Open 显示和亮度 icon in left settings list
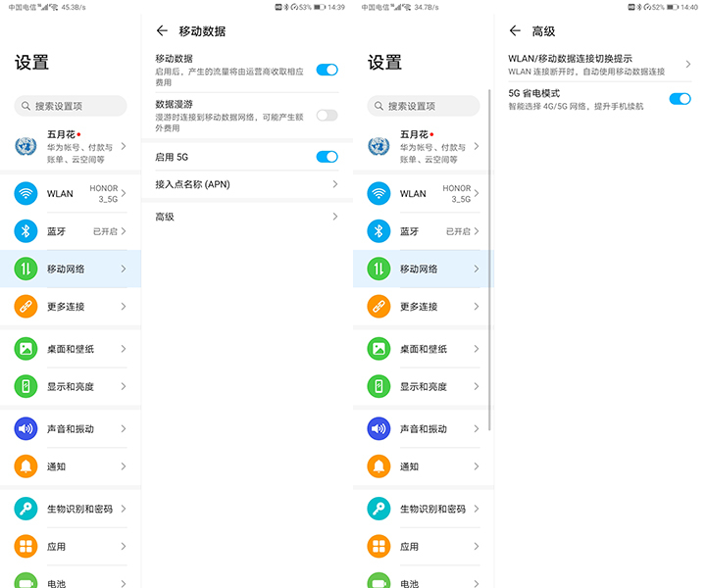This screenshot has height=588, width=706. tap(25, 386)
